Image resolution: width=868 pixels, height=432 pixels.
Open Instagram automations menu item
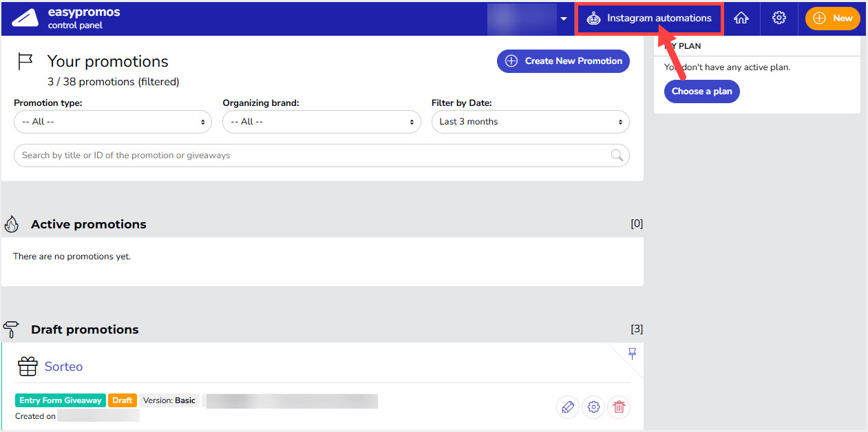[x=659, y=19]
